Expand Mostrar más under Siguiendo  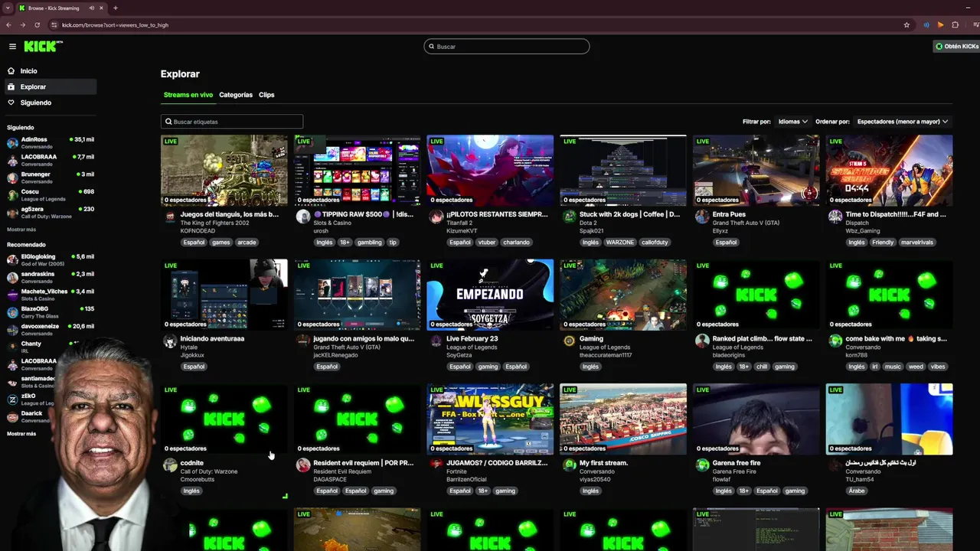21,230
